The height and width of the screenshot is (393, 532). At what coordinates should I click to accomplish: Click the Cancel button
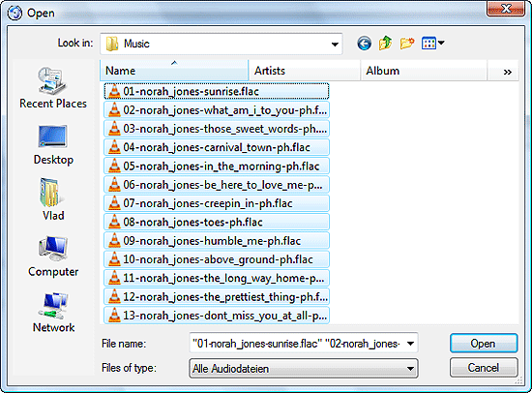coord(484,368)
